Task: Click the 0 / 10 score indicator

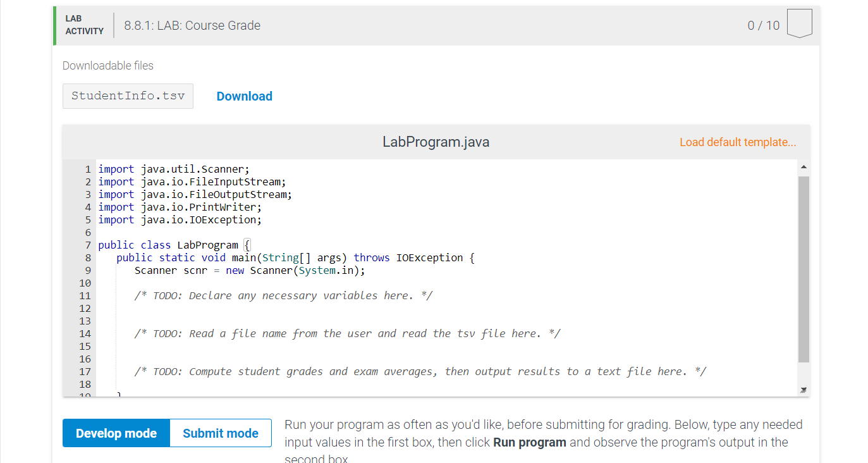Action: tap(762, 25)
